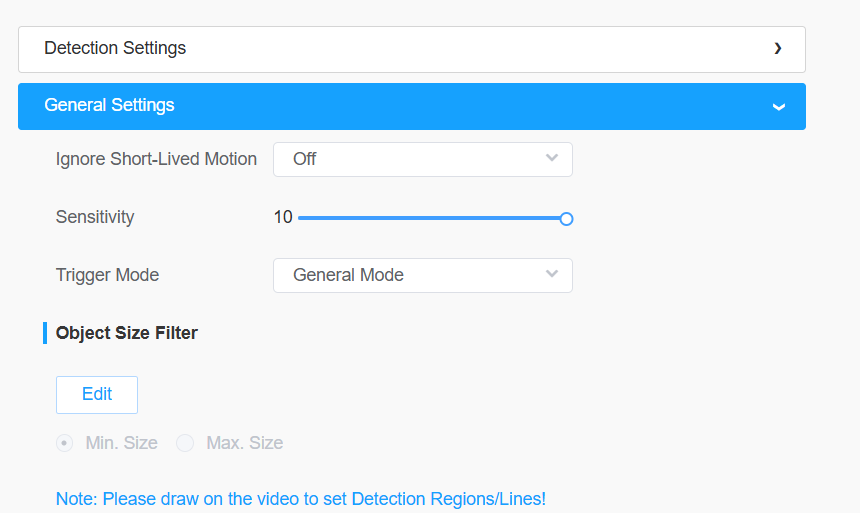Click the Sensitivity slider handle

(567, 219)
